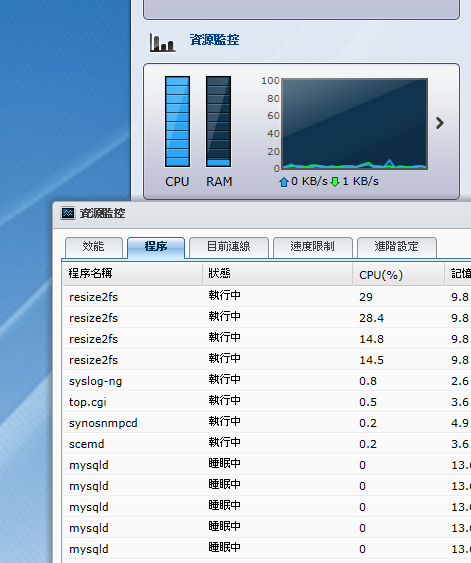471x563 pixels.
Task: Select the resize2fs row with CPU 29
Action: 266,297
